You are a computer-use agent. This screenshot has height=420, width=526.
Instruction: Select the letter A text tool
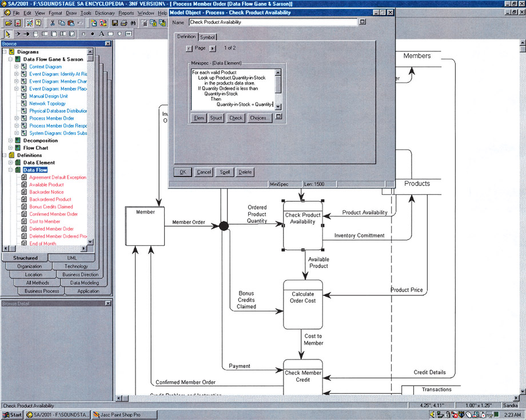coord(101,34)
